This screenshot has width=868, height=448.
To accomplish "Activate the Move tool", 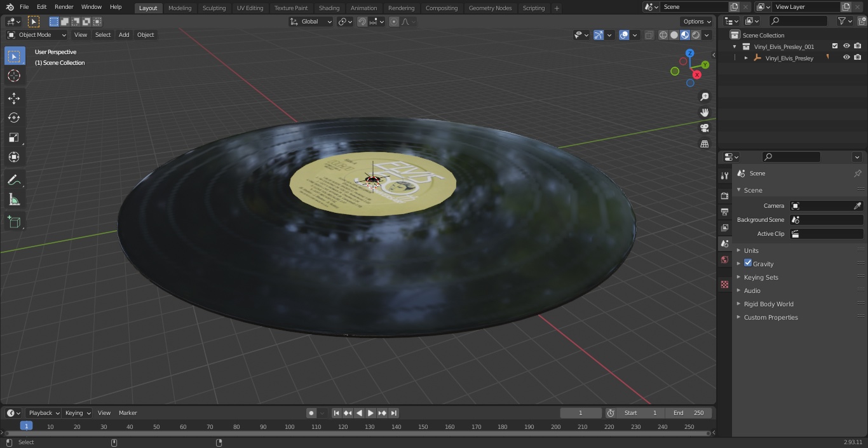I will [14, 98].
